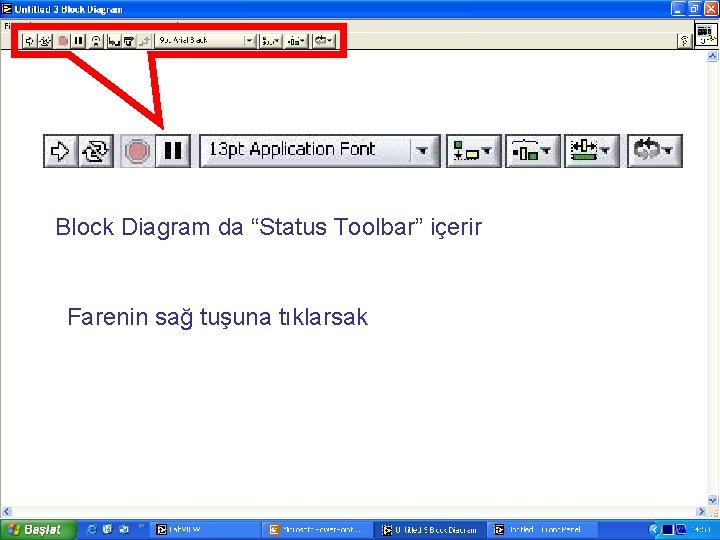Switch to LabVIEW taskbar button
This screenshot has width=720, height=540.
point(205,530)
